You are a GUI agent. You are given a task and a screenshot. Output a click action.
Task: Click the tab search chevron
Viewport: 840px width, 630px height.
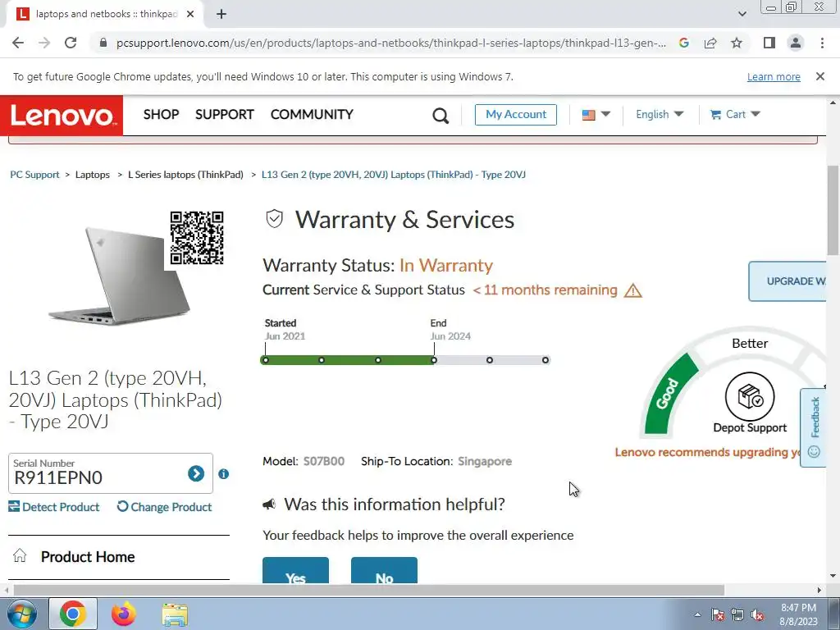[742, 14]
